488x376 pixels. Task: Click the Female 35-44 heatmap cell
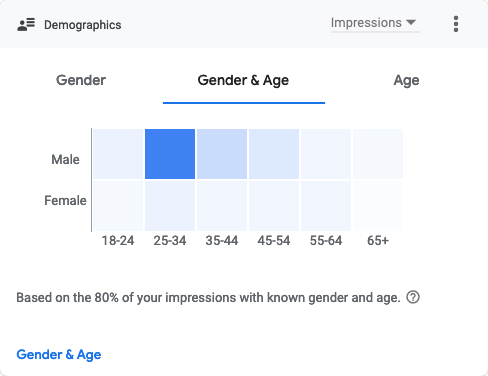point(222,206)
